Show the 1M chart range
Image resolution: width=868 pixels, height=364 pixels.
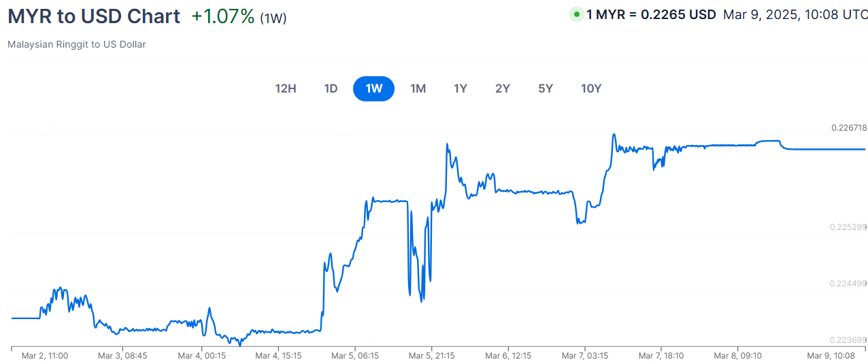(x=418, y=88)
